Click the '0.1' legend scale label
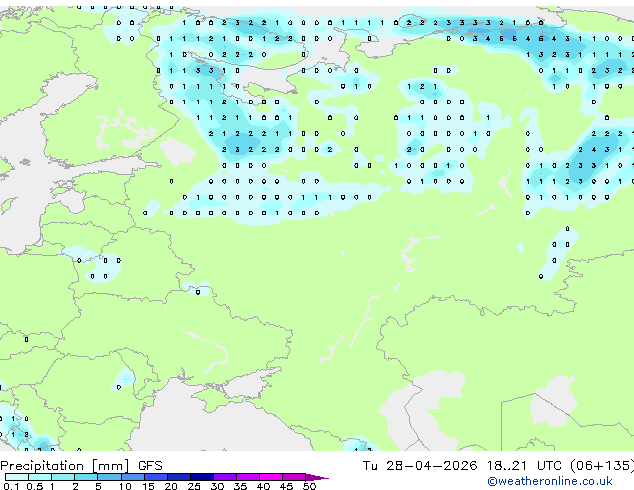The image size is (634, 490). (x=11, y=486)
